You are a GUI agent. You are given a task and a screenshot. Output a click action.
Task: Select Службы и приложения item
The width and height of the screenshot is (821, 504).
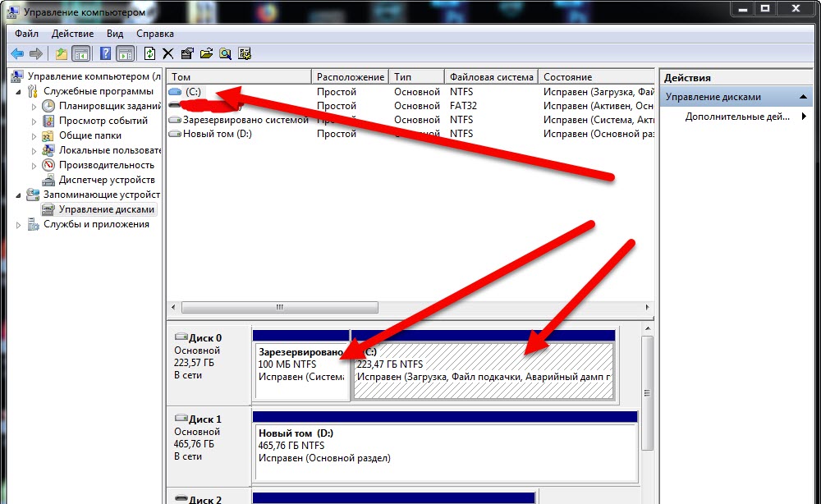[96, 224]
